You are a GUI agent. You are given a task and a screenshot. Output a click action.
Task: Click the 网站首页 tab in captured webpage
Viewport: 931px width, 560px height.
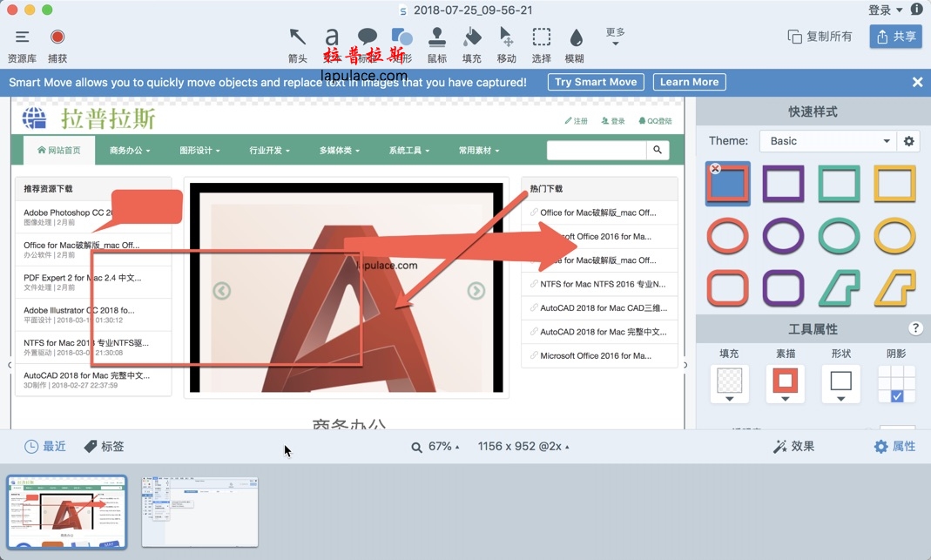pyautogui.click(x=58, y=151)
